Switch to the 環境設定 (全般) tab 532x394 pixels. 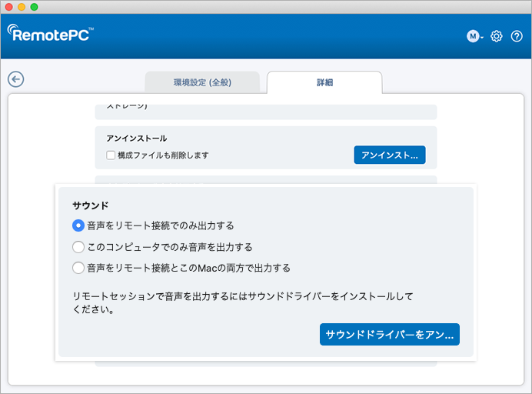pyautogui.click(x=203, y=82)
